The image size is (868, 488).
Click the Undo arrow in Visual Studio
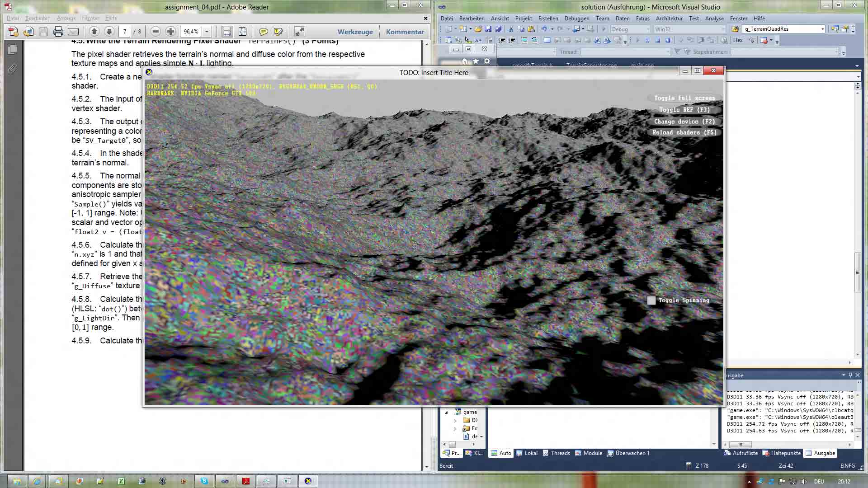coord(544,29)
